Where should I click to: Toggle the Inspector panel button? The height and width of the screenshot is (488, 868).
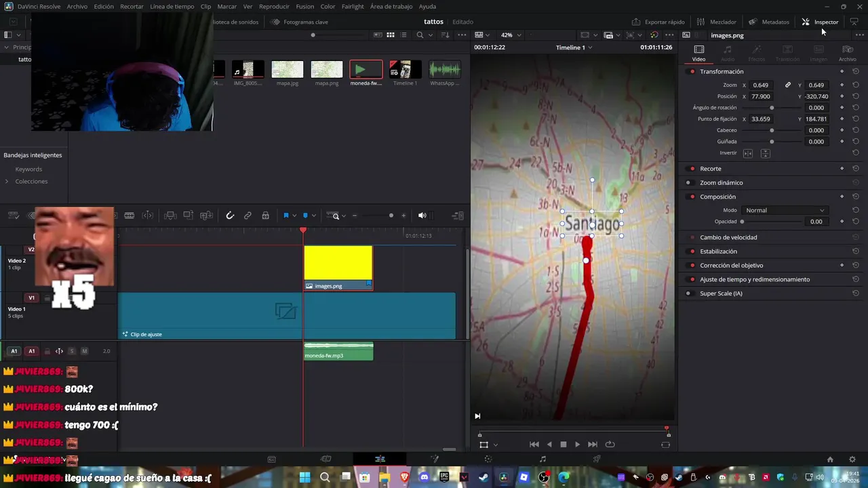point(820,22)
